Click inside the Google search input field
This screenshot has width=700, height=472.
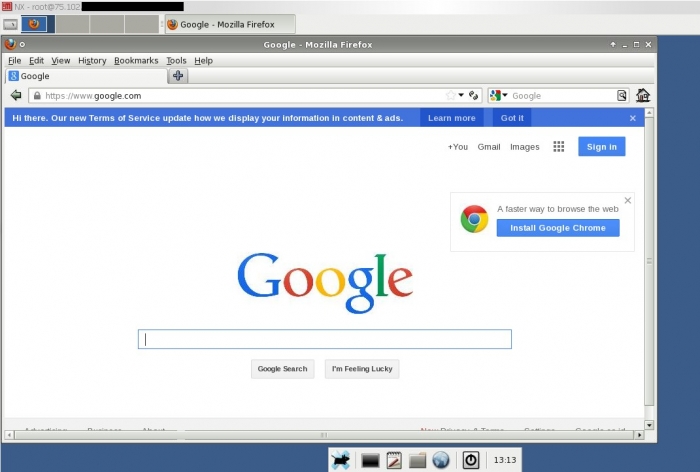pos(325,339)
